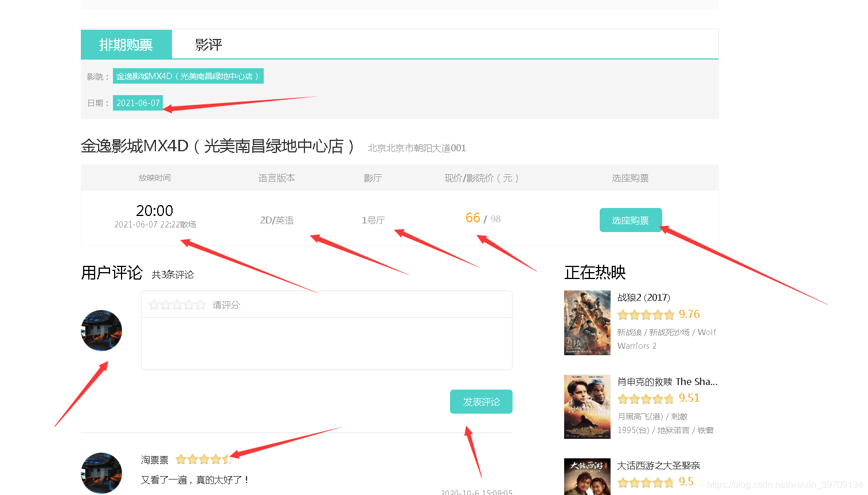Click the 2D/英语 language version cell
This screenshot has height=495, width=868.
pyautogui.click(x=277, y=220)
